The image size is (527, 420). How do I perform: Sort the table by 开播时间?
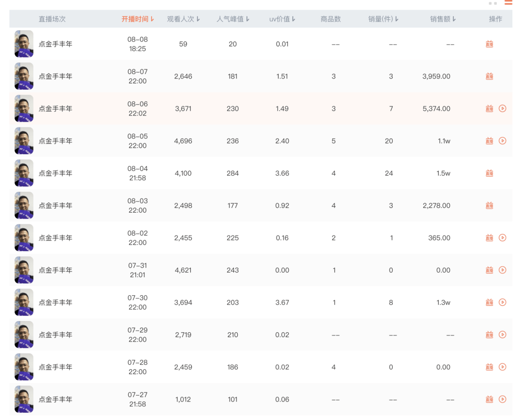(138, 19)
